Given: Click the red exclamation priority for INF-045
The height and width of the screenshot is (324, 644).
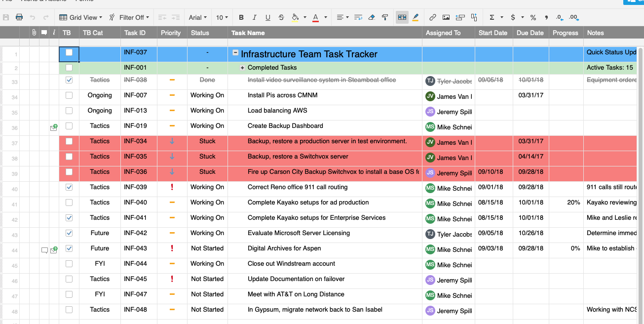Looking at the screenshot, I should (x=172, y=279).
